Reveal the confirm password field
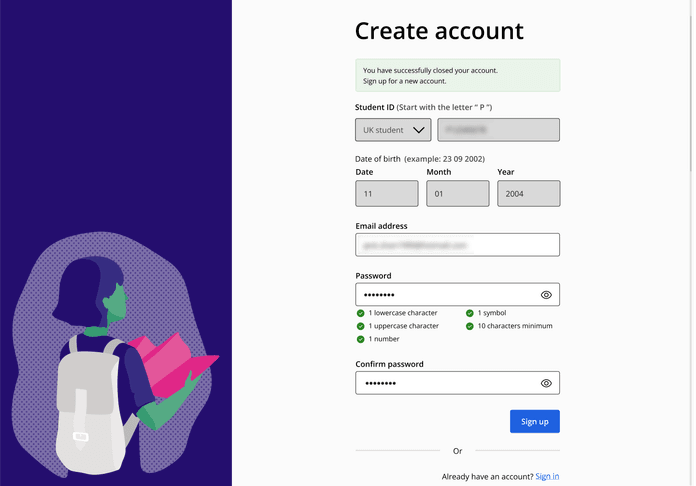The width and height of the screenshot is (696, 486). (546, 383)
